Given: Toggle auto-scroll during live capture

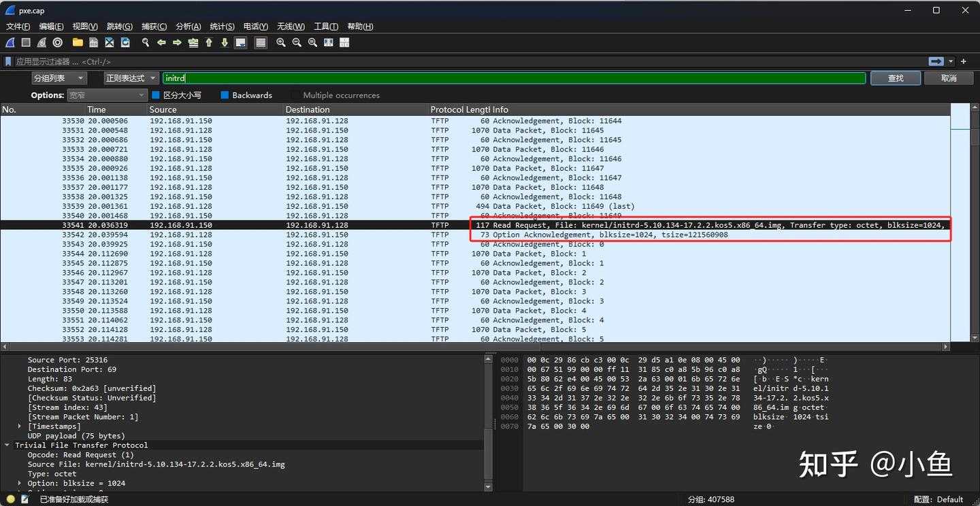Looking at the screenshot, I should coord(240,43).
